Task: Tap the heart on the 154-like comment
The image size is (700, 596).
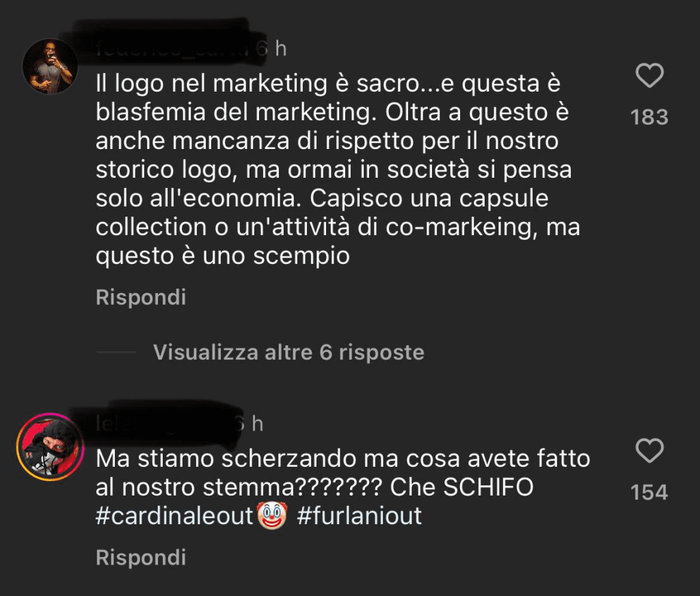Action: 649,450
